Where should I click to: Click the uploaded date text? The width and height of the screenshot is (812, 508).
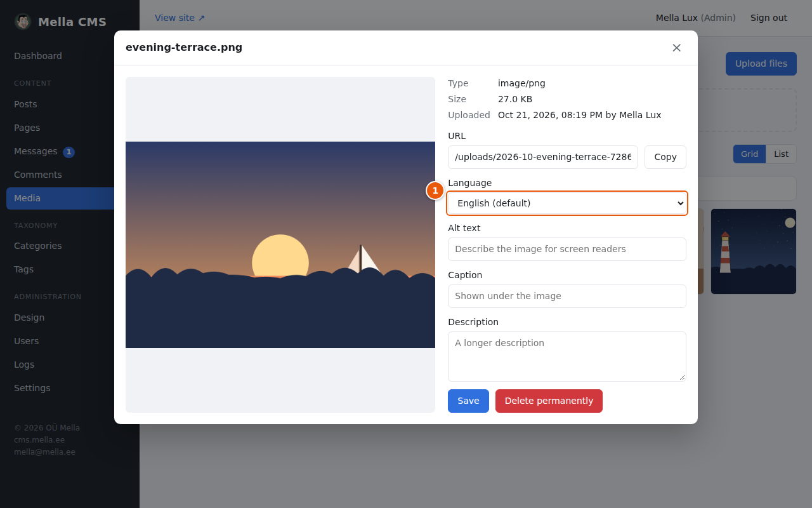579,115
